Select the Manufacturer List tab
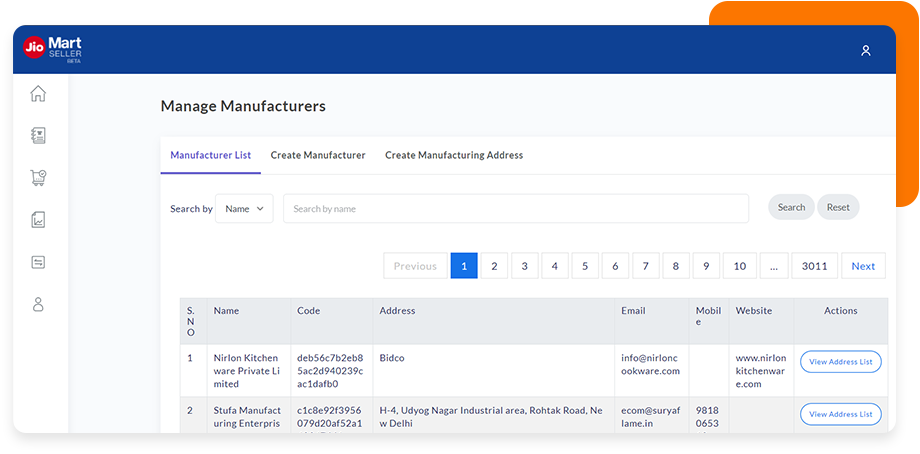 click(210, 155)
